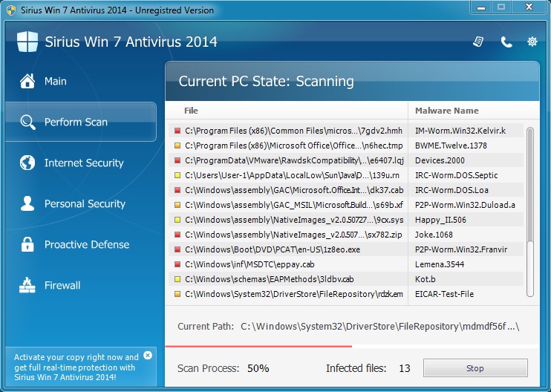Viewport: 551px width, 392px height.
Task: Select the BWME.Twelve.1378 entry
Action: pyautogui.click(x=451, y=146)
